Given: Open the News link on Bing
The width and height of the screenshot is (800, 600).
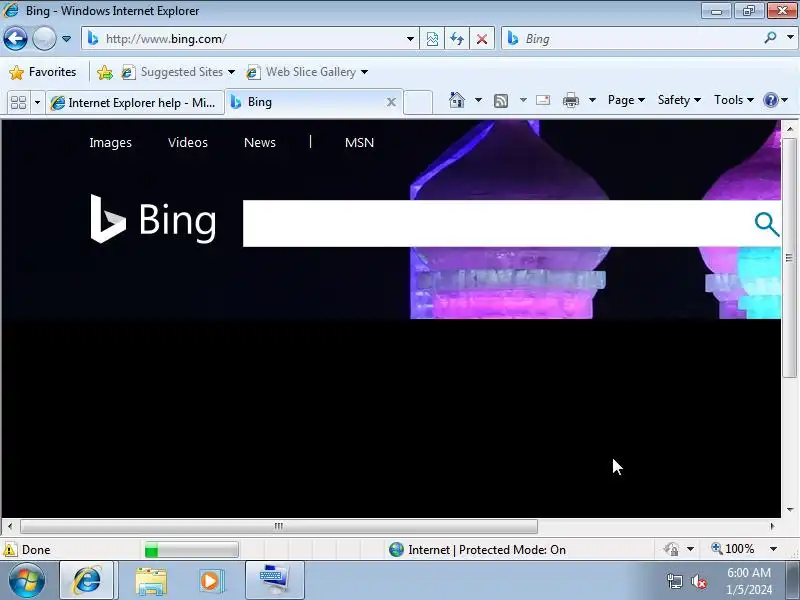Looking at the screenshot, I should click(260, 142).
